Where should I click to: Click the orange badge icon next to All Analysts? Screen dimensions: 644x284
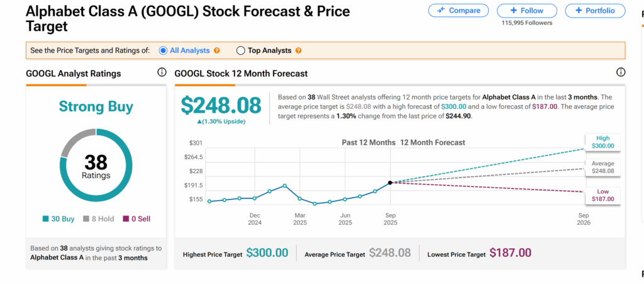217,50
